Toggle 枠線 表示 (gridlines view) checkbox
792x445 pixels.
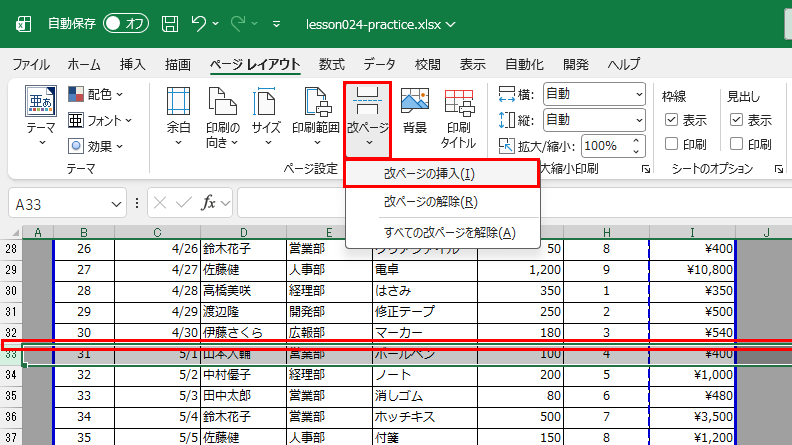click(671, 120)
